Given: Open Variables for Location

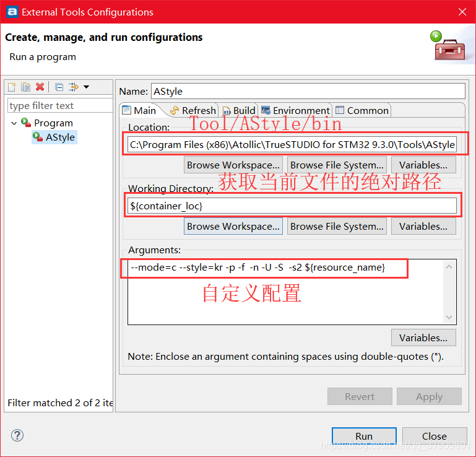Looking at the screenshot, I should click(423, 165).
